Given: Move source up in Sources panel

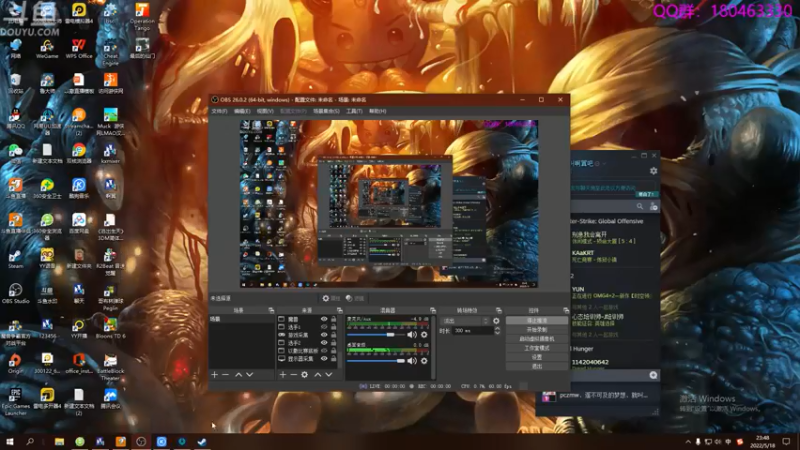Looking at the screenshot, I should pyautogui.click(x=317, y=374).
